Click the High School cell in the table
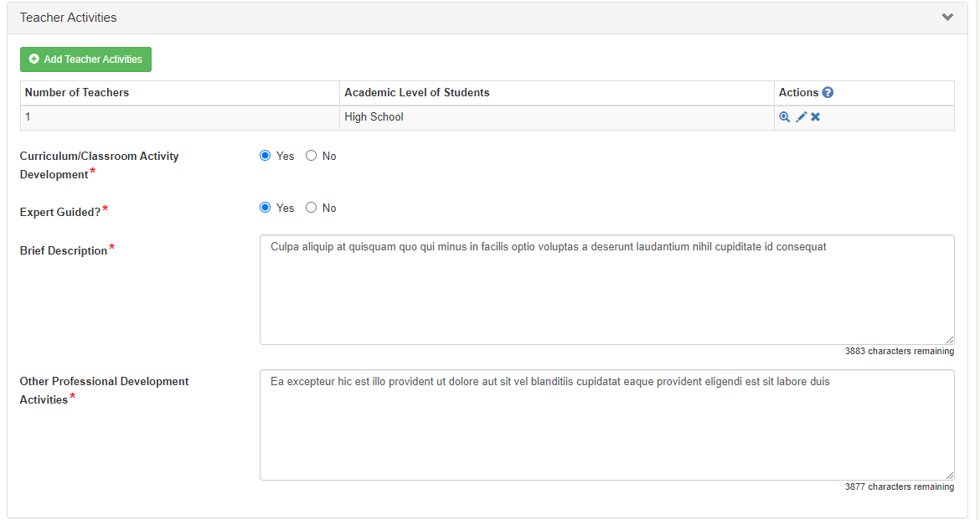The height and width of the screenshot is (520, 980). (374, 117)
